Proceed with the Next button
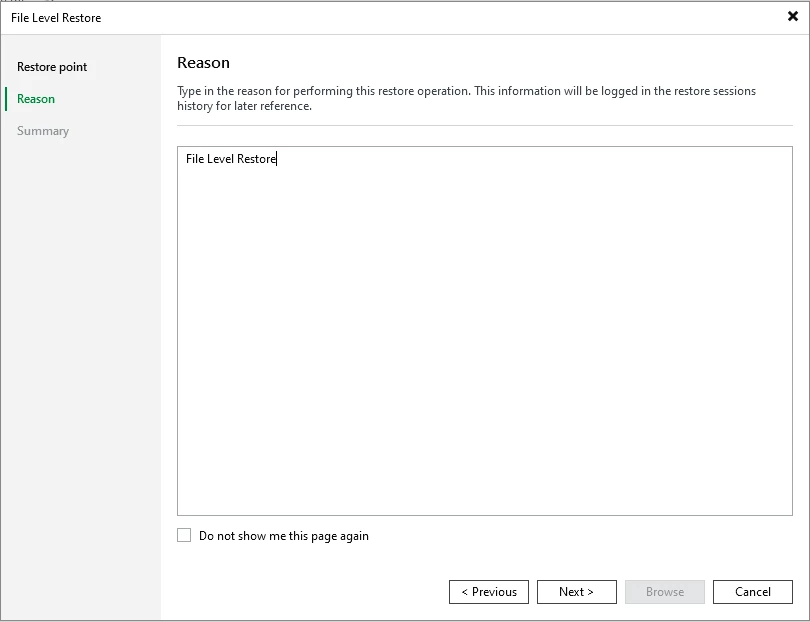 [577, 592]
